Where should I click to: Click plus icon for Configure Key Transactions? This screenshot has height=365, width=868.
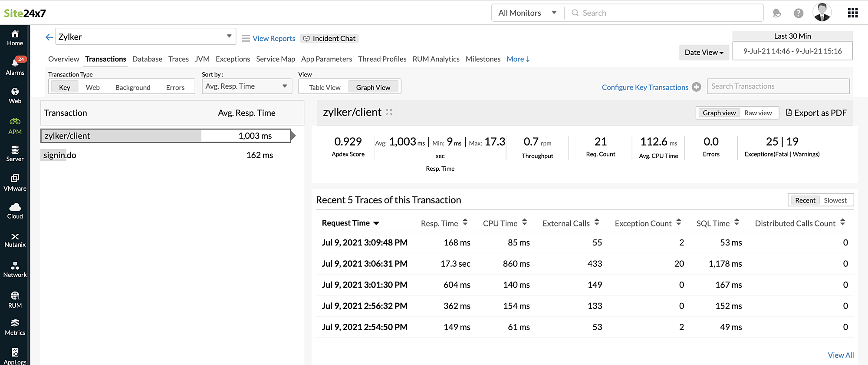[697, 87]
